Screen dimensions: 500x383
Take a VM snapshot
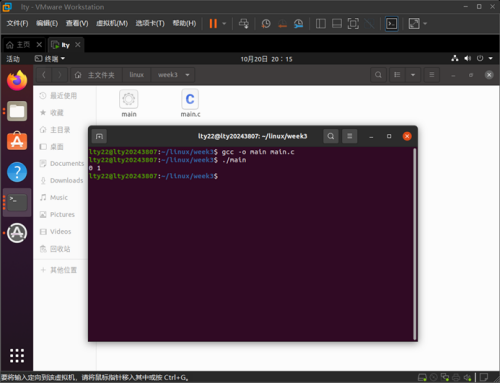click(x=266, y=23)
